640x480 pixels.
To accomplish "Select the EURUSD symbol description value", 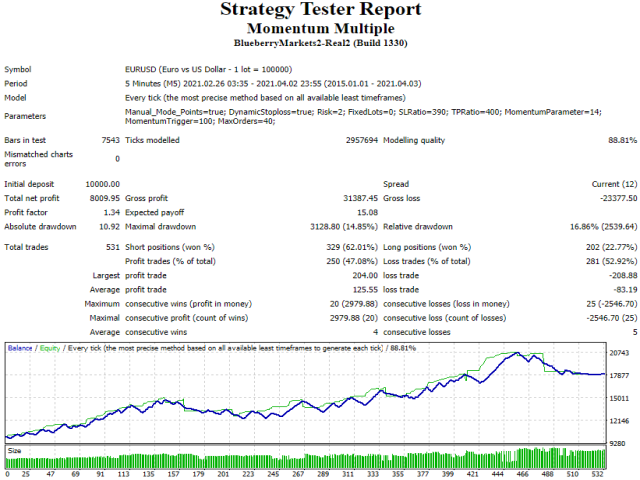I will coord(209,69).
